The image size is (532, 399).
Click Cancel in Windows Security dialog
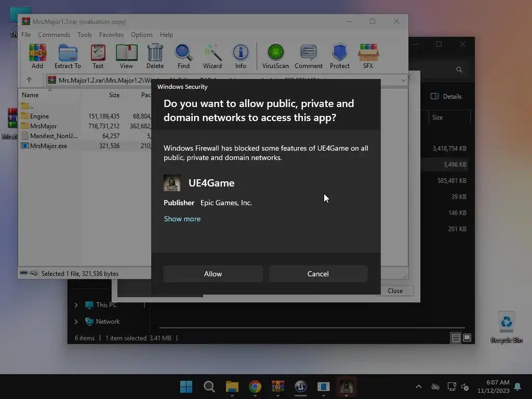tap(318, 274)
